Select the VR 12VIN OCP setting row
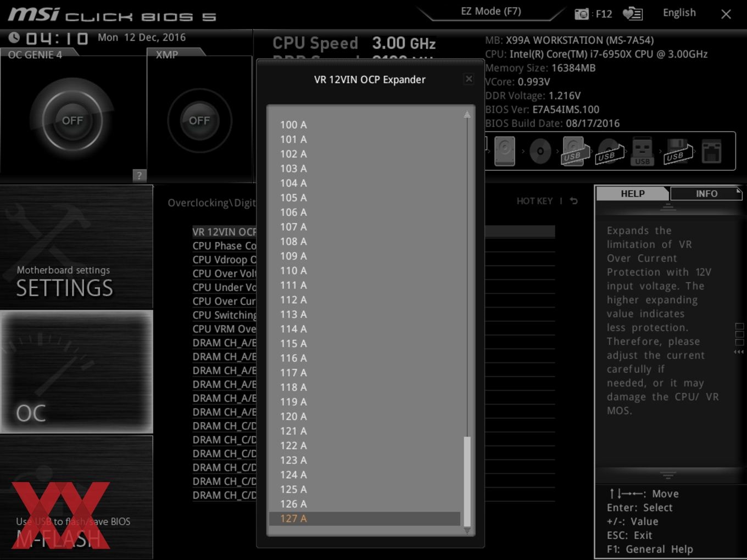Viewport: 747px width, 560px height. click(224, 232)
